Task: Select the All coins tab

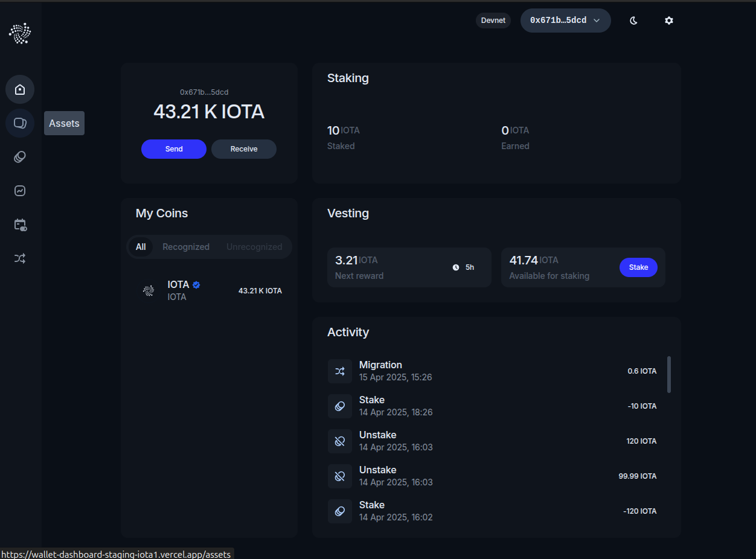Action: tap(141, 247)
